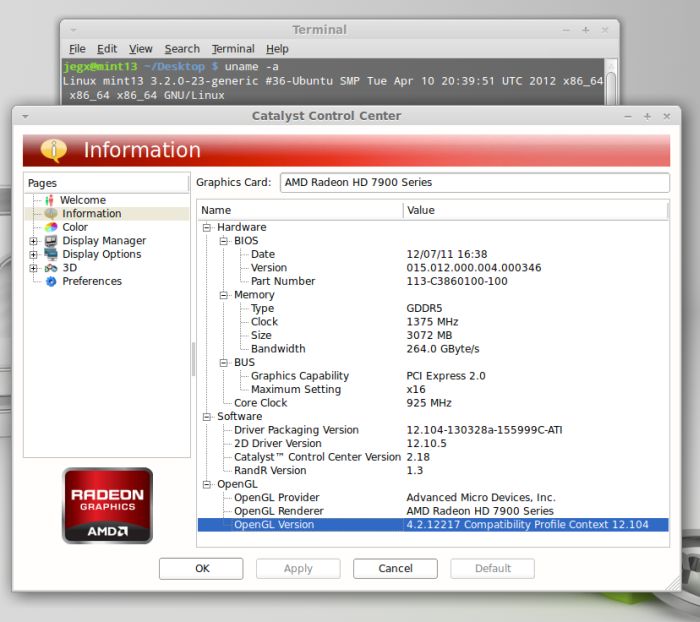Image resolution: width=700 pixels, height=622 pixels.
Task: Click the Color page icon
Action: [51, 227]
